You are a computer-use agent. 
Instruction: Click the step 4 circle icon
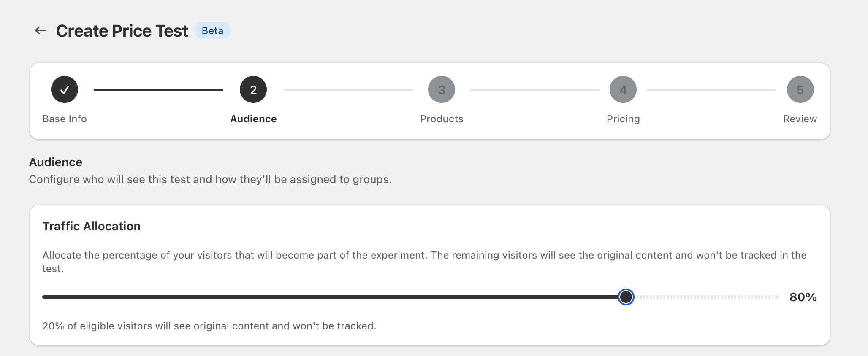(623, 89)
